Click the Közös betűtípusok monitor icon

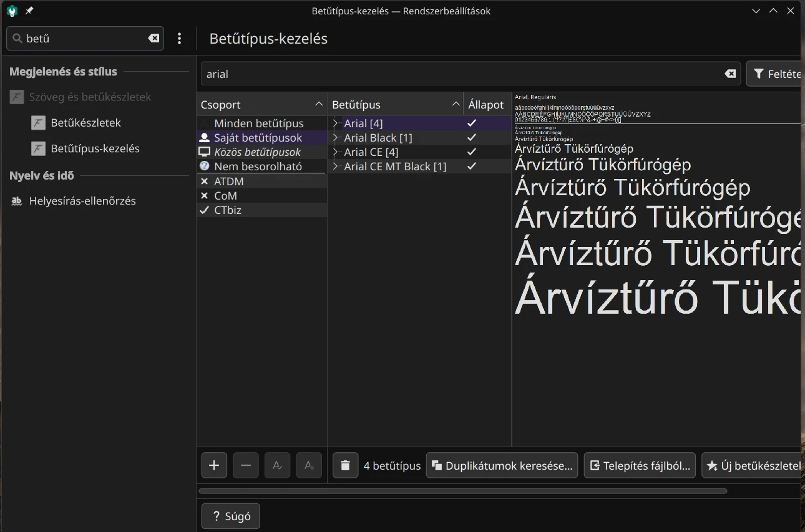(204, 152)
